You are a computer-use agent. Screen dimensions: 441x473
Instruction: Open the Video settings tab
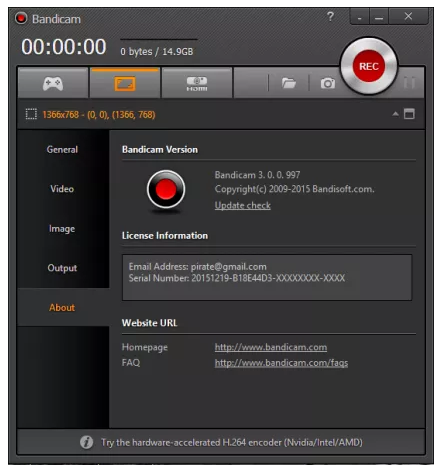[x=62, y=189]
